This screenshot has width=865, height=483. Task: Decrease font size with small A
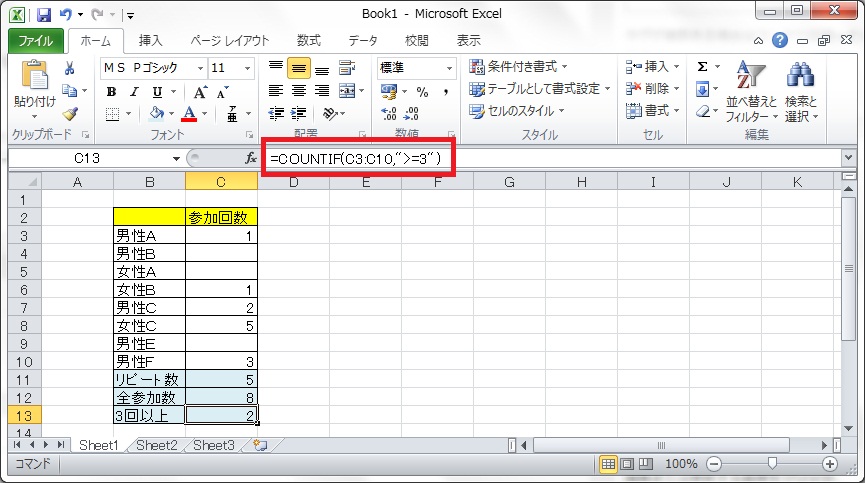222,92
